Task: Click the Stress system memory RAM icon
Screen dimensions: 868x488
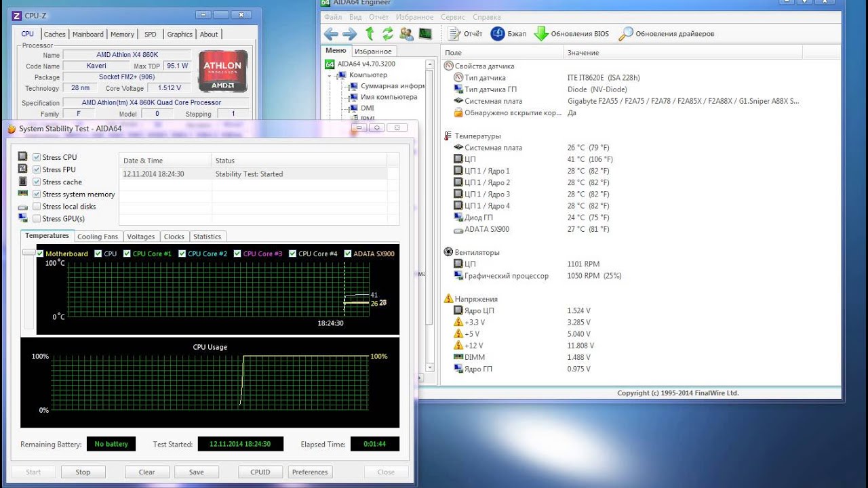Action: click(23, 194)
